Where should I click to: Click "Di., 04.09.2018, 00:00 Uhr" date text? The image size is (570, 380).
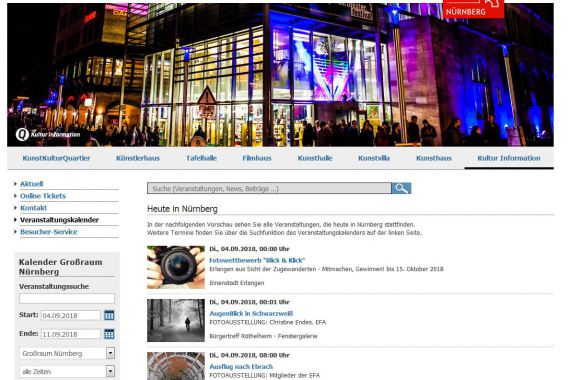point(249,249)
